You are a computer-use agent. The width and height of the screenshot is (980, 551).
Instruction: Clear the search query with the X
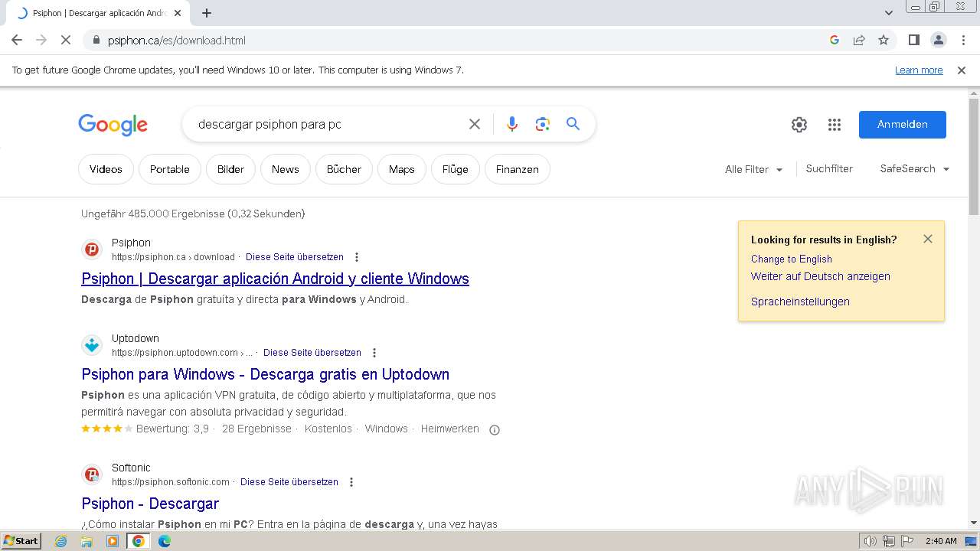pyautogui.click(x=475, y=124)
